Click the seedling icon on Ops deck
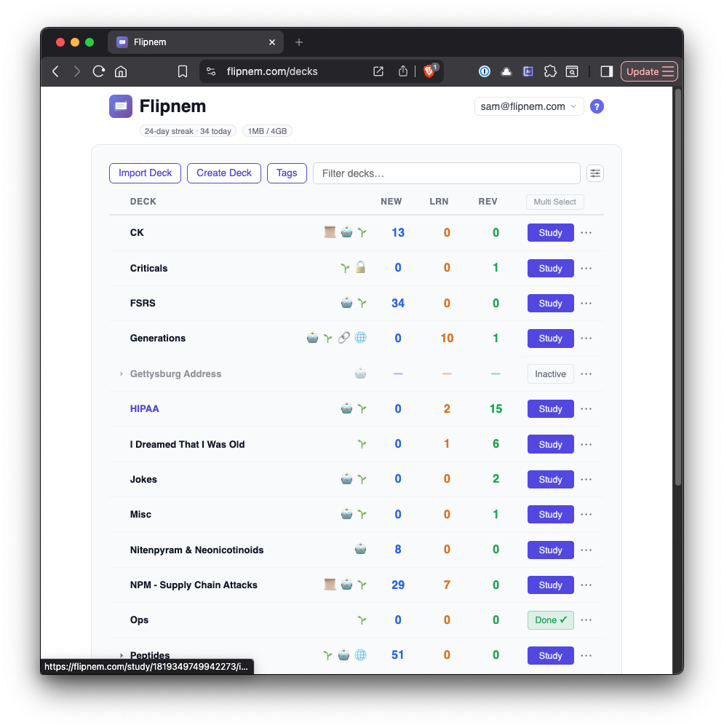 pos(362,620)
